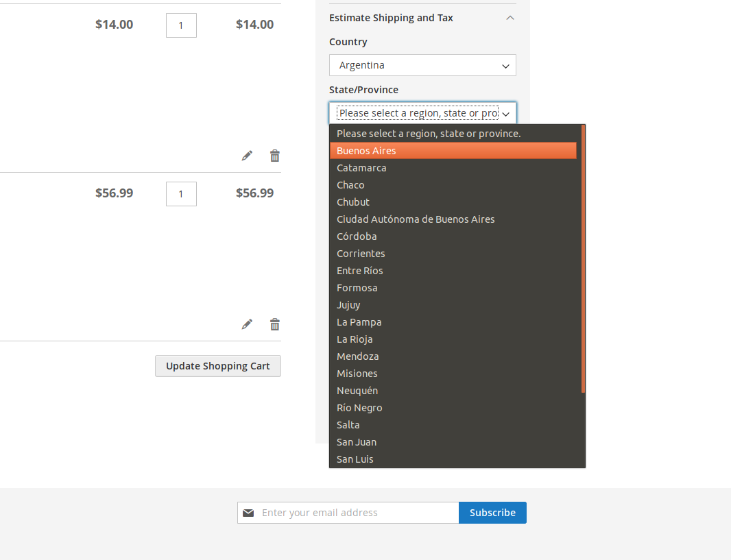Viewport: 731px width, 560px height.
Task: Pick Chubut from the dropdown
Action: (x=453, y=202)
